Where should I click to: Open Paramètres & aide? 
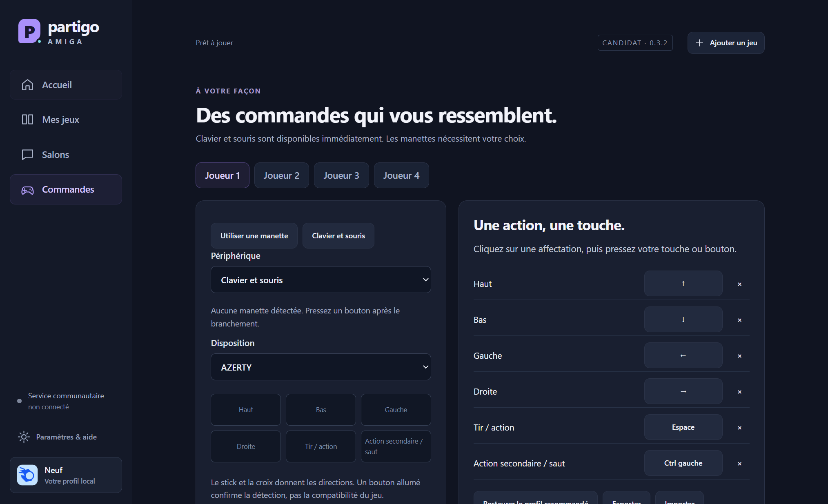58,437
